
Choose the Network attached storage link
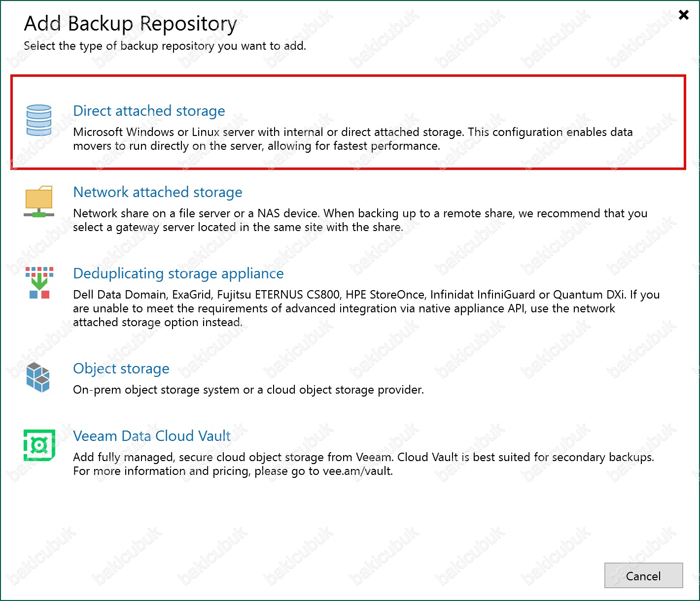pyautogui.click(x=158, y=192)
